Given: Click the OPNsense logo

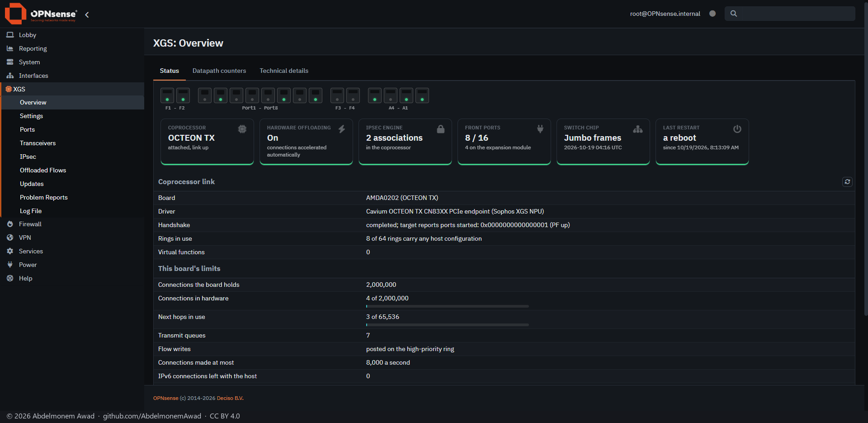Looking at the screenshot, I should click(41, 14).
